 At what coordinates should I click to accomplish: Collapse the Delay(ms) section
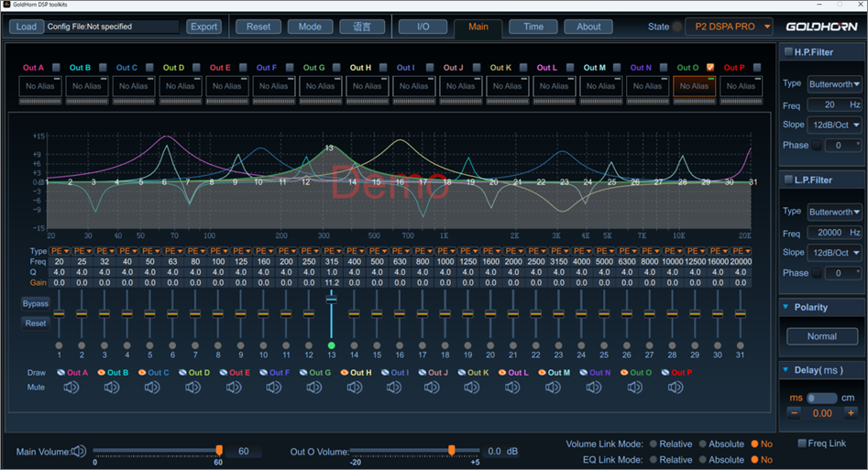786,369
